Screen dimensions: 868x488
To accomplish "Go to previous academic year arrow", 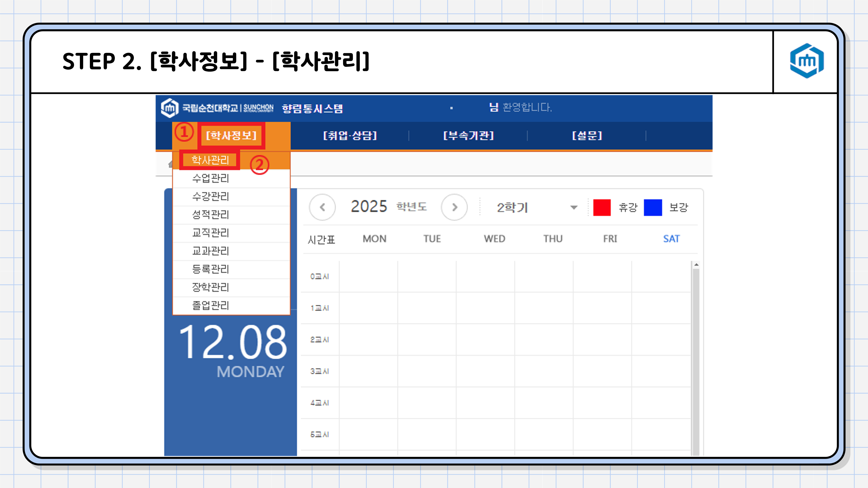I will (322, 207).
